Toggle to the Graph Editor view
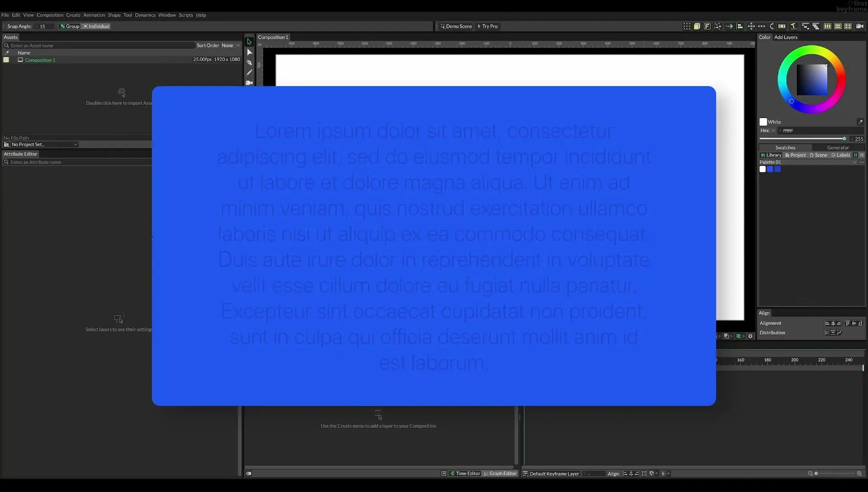The height and width of the screenshot is (492, 868). (x=500, y=473)
